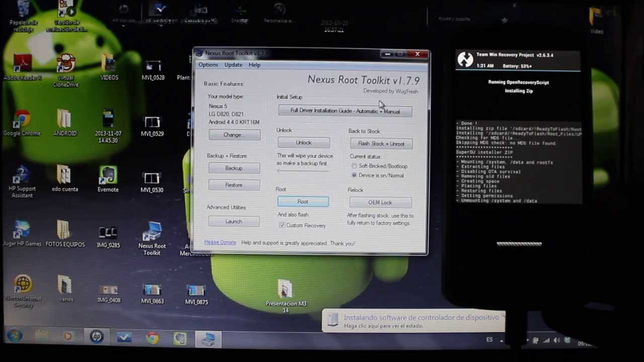This screenshot has height=362, width=644.
Task: Click the ES language indicator in taskbar
Action: tap(490, 340)
